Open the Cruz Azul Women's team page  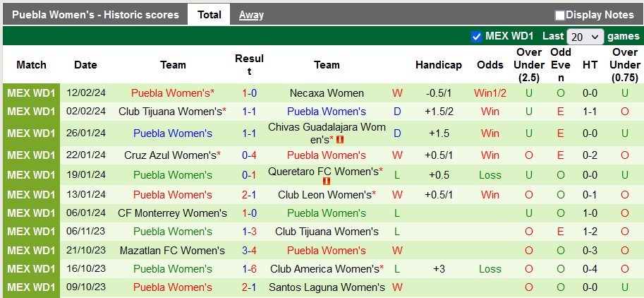[x=170, y=155]
